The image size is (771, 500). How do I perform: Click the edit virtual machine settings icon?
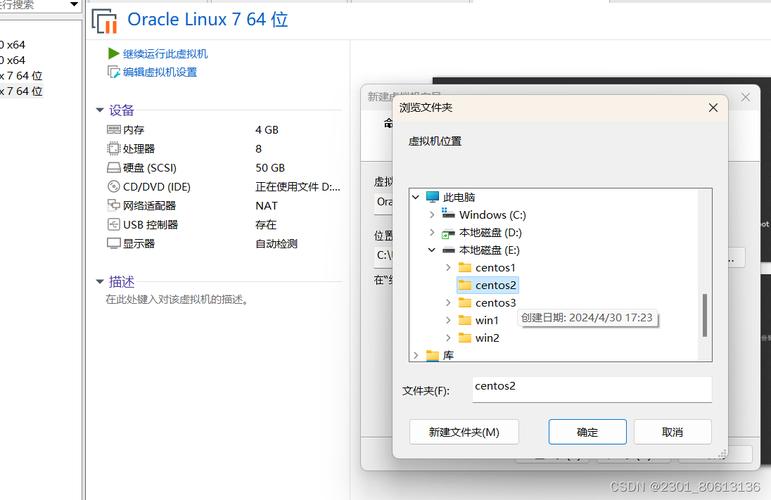pyautogui.click(x=114, y=72)
